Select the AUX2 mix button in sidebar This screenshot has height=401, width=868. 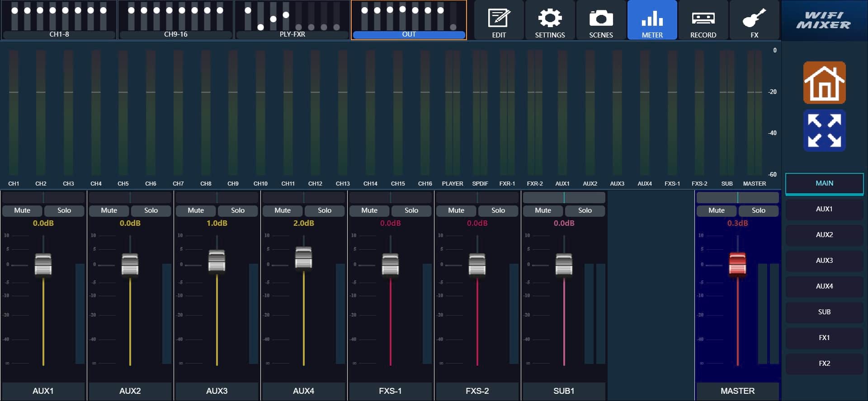(x=824, y=235)
